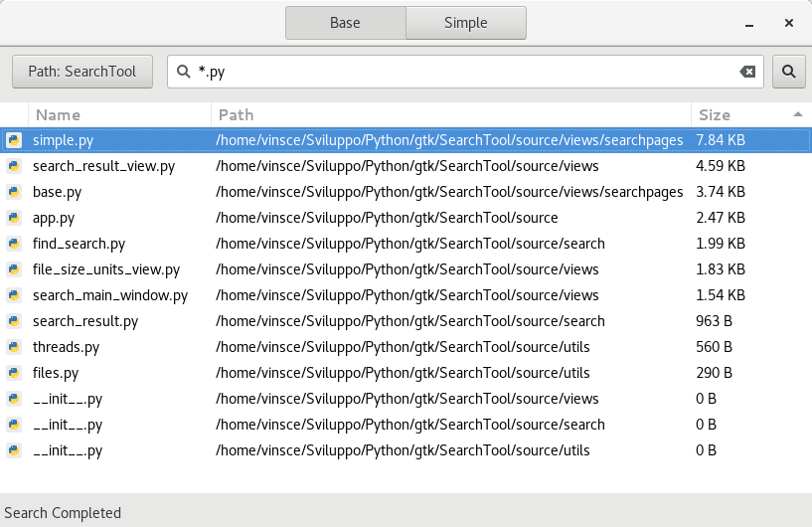Click the 290 B size value
The width and height of the screenshot is (812, 527).
tap(715, 373)
